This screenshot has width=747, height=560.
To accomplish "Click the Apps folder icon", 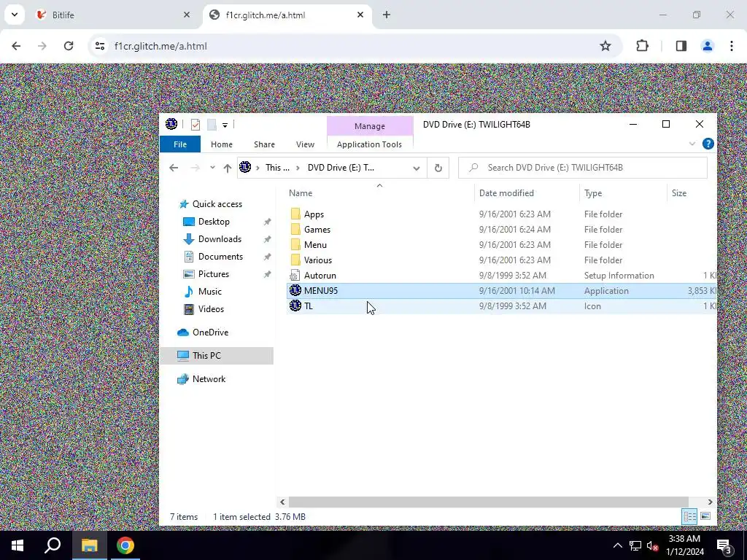I will [x=295, y=214].
